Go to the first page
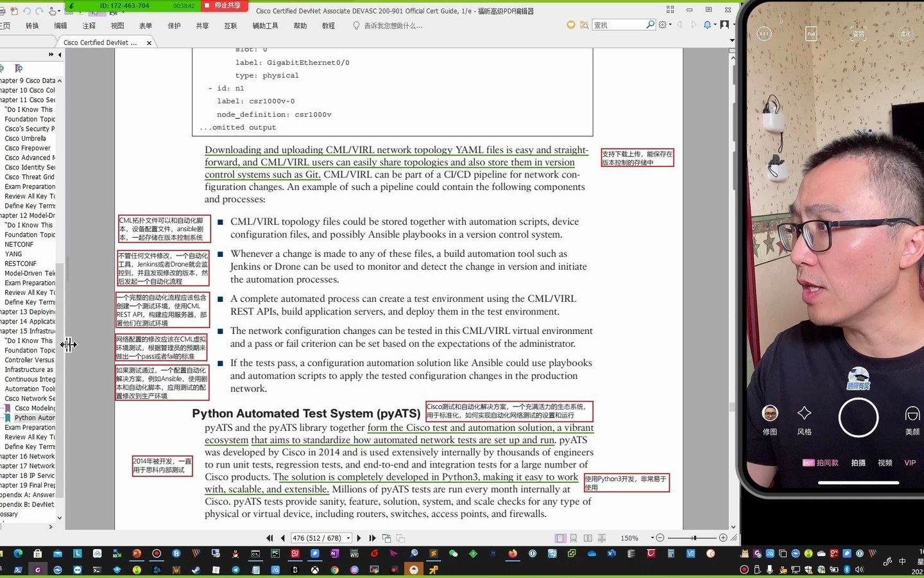 click(x=269, y=538)
